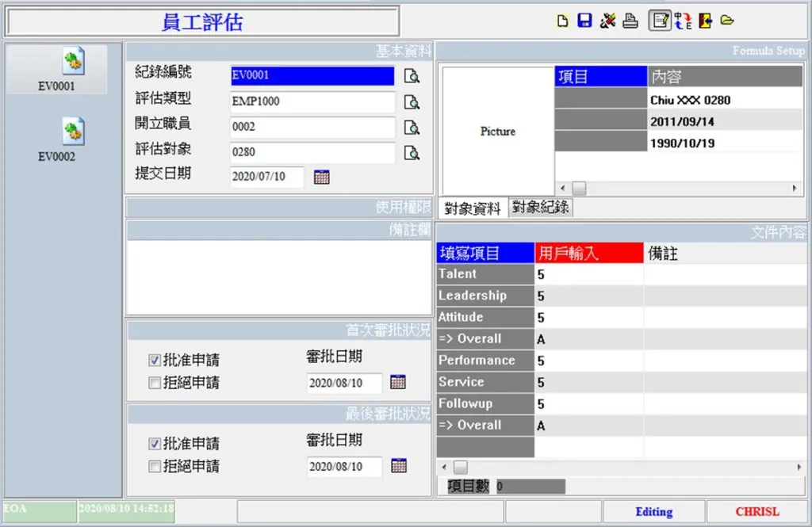Click the new record icon in toolbar
Viewport: 812px width, 527px height.
(x=562, y=21)
